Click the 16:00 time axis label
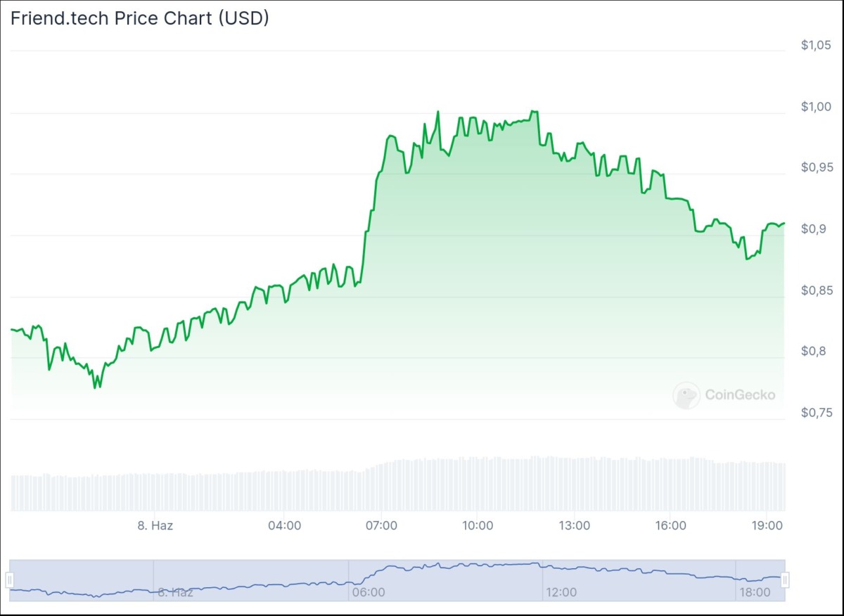This screenshot has width=844, height=616. pos(671,526)
